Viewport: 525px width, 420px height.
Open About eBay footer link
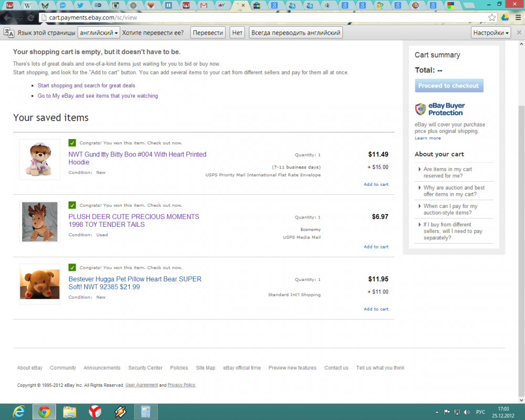pyautogui.click(x=30, y=367)
